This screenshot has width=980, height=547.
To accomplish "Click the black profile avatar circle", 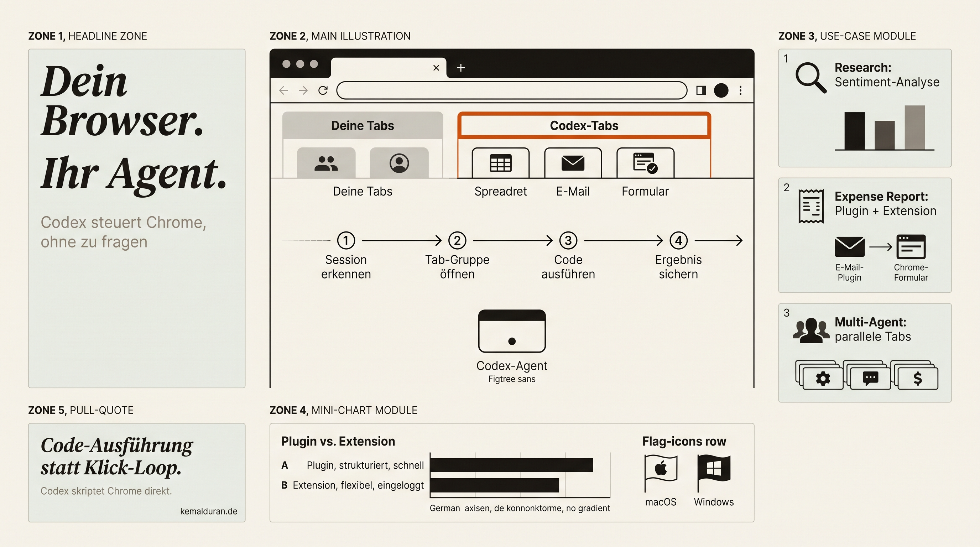I will pyautogui.click(x=721, y=90).
